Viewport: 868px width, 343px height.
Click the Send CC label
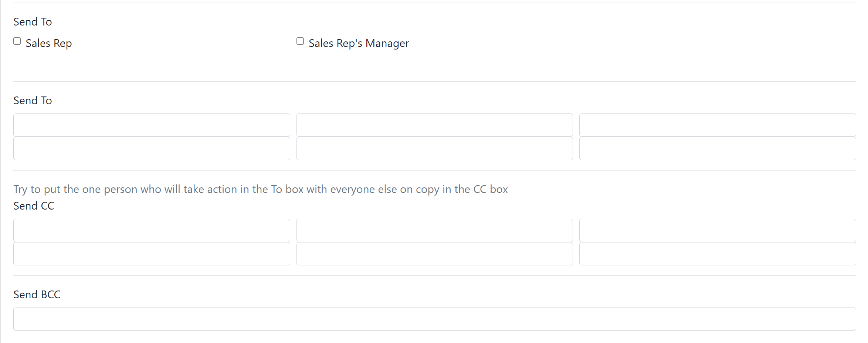(34, 206)
